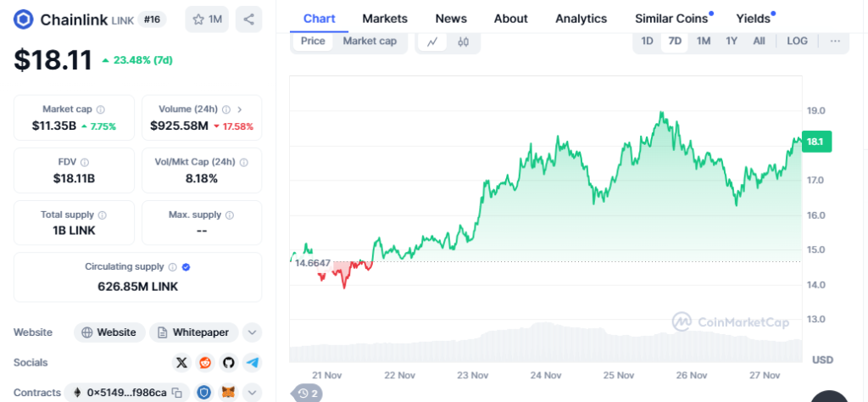Open the chart's three-dot more options menu
This screenshot has width=868, height=402.
835,41
